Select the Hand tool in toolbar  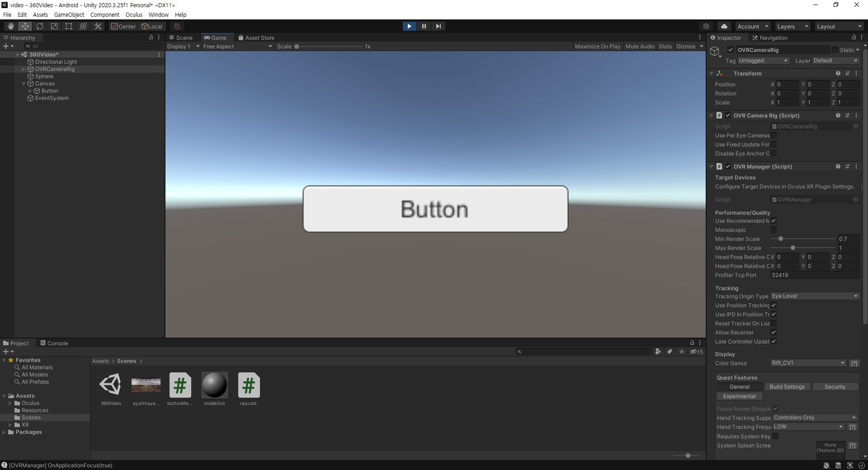coord(11,26)
